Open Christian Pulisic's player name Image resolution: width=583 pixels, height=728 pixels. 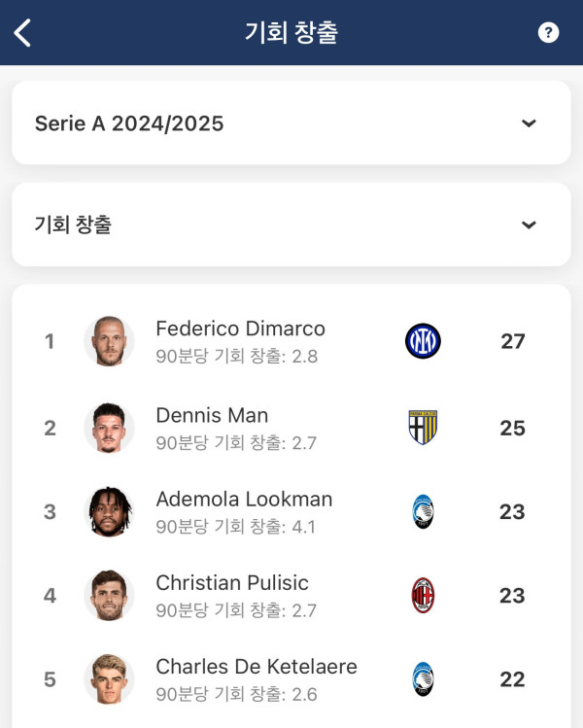click(232, 583)
